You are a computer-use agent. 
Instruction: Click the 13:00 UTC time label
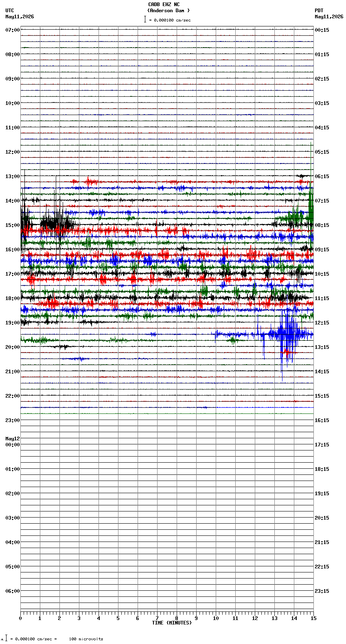[13, 176]
